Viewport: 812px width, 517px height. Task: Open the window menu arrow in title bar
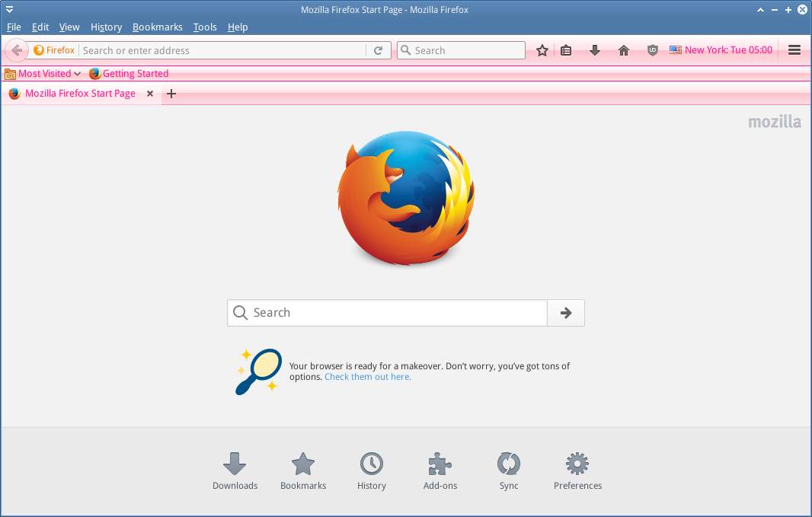9,9
